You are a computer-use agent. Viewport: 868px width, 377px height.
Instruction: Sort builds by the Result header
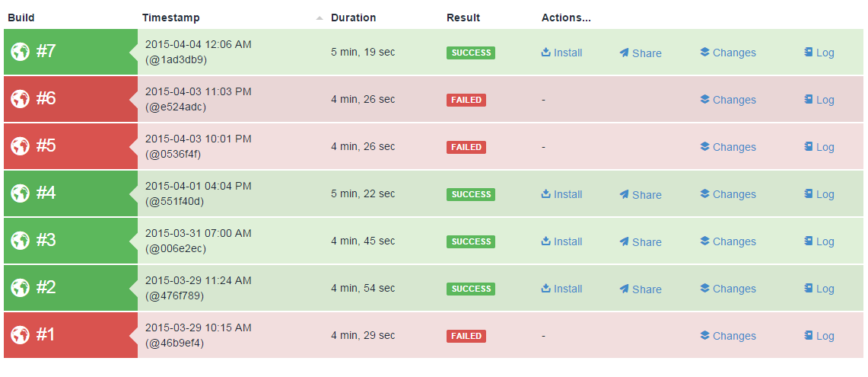pos(463,18)
